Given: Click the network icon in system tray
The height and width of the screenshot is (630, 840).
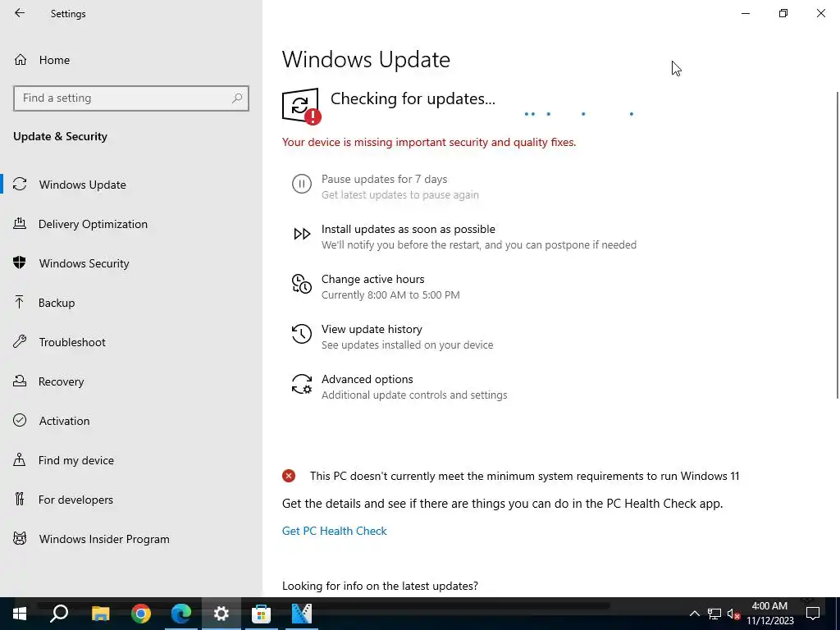Looking at the screenshot, I should tap(714, 614).
